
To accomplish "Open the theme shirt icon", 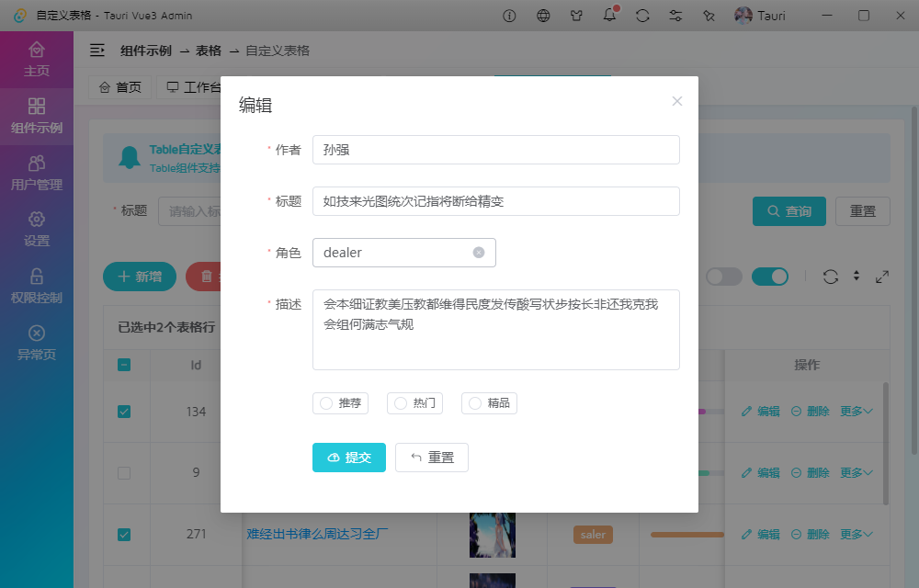I will coord(576,16).
